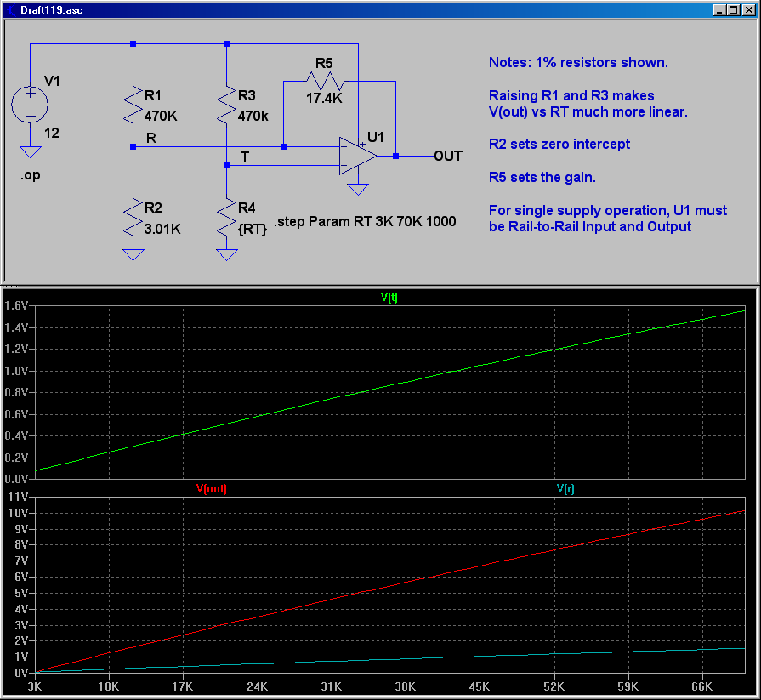Select the R5 17.4K feedback resistor
Image resolution: width=761 pixels, height=700 pixels.
coord(325,81)
